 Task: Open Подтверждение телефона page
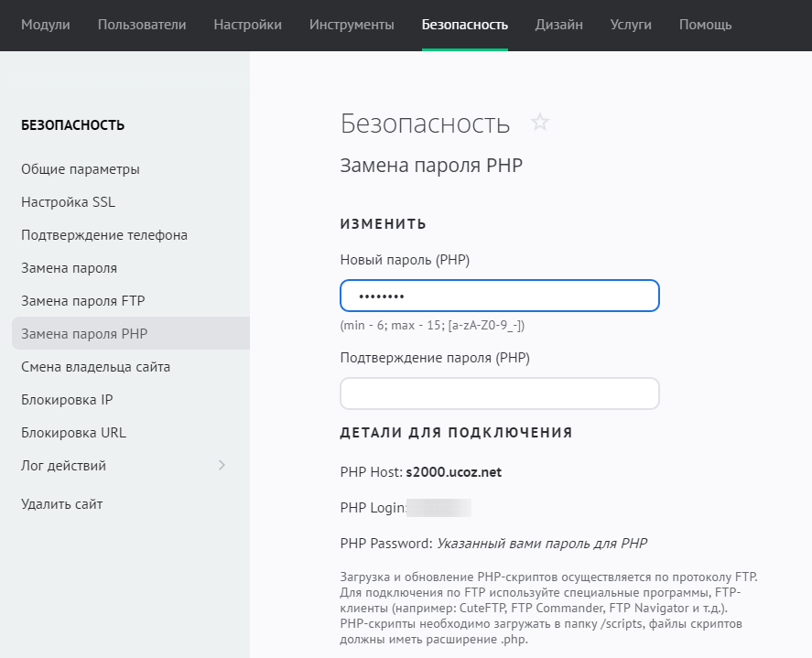104,235
